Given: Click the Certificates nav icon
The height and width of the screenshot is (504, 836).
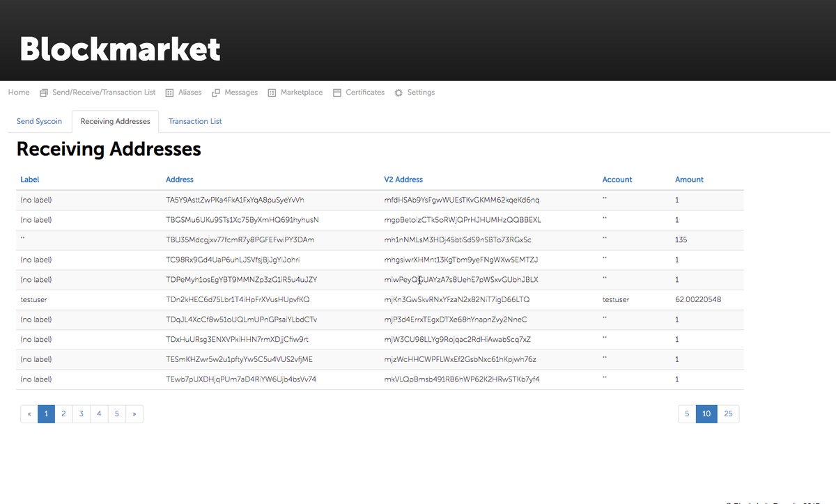Looking at the screenshot, I should [x=337, y=93].
